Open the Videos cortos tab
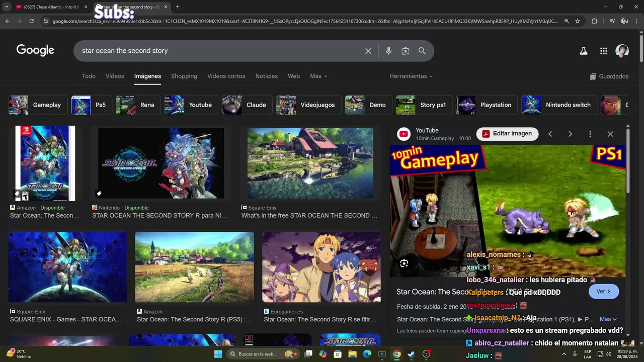 point(226,76)
